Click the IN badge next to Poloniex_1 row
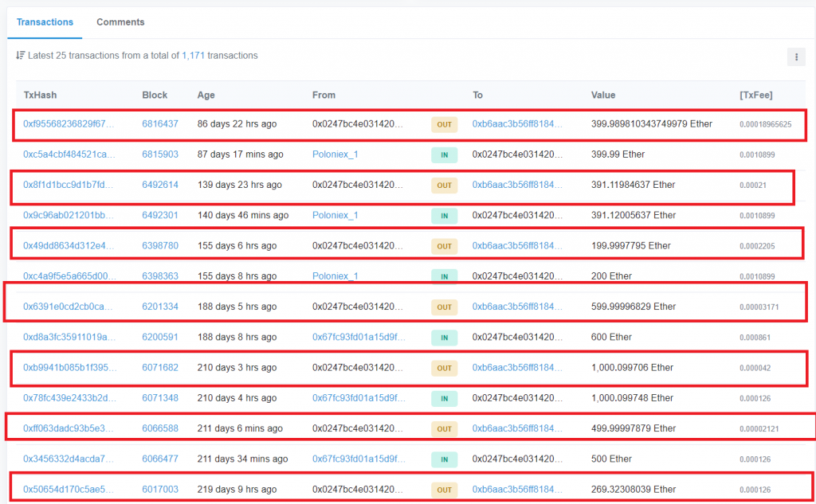Image resolution: width=816 pixels, height=504 pixels. pos(444,155)
